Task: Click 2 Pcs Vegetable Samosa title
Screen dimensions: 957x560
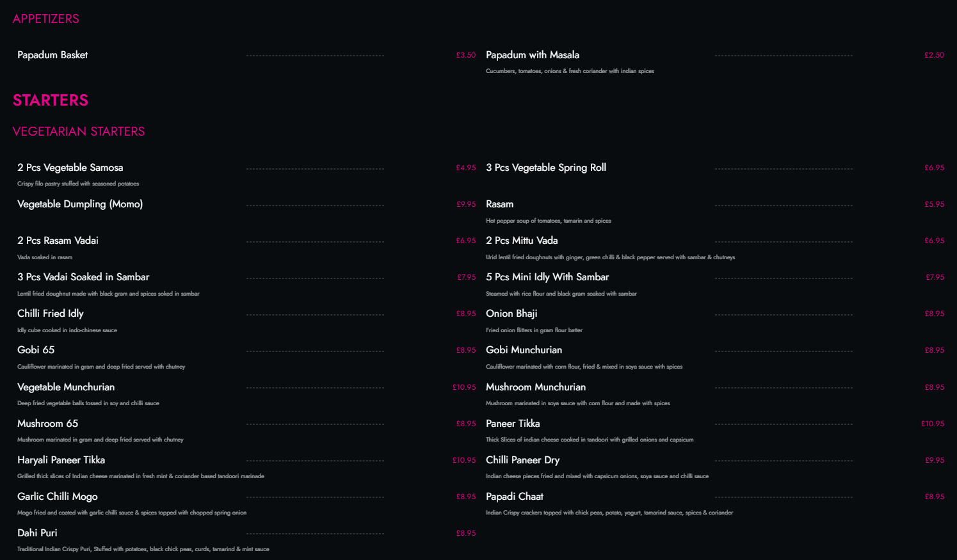Action: [x=70, y=168]
